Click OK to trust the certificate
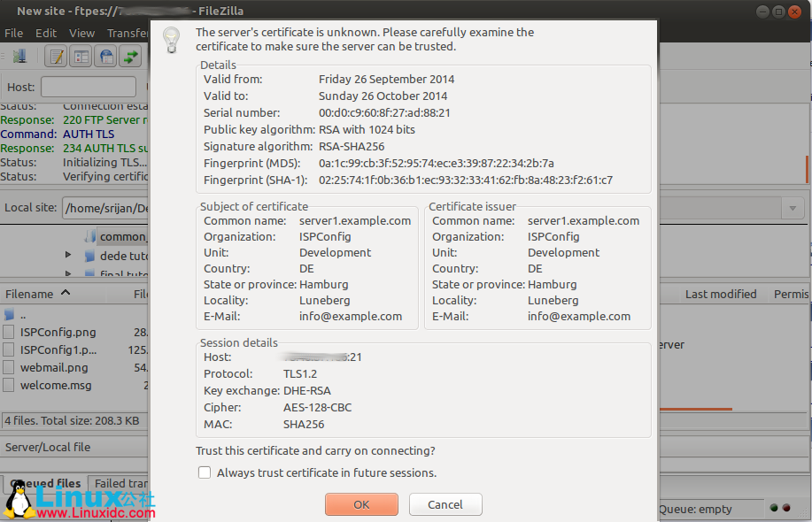Viewport: 812px width, 522px height. click(x=361, y=503)
